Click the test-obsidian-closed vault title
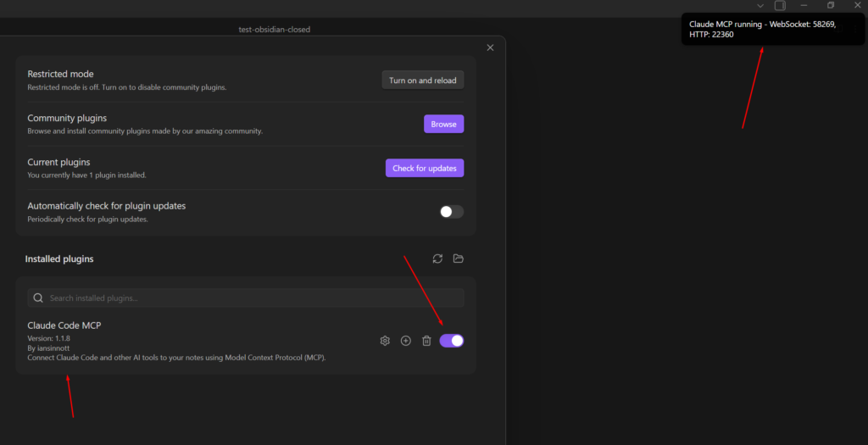Viewport: 868px width, 445px height. [x=275, y=30]
